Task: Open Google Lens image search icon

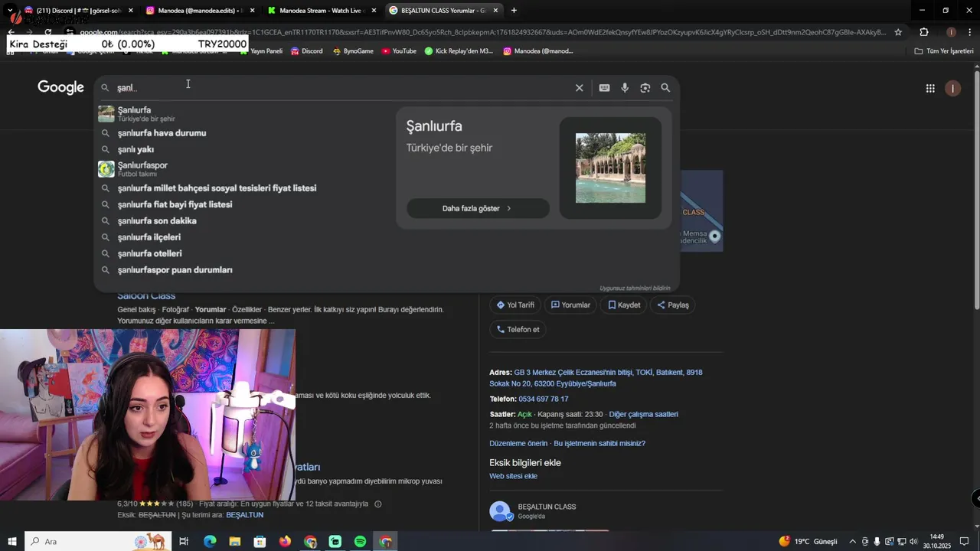Action: [x=645, y=88]
